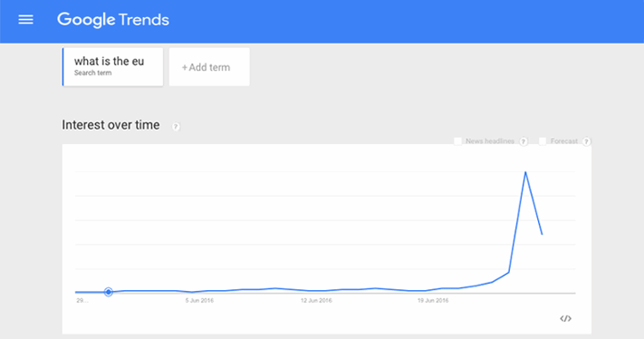Image resolution: width=644 pixels, height=339 pixels.
Task: Open the hamburger navigation menu
Action: click(x=26, y=20)
